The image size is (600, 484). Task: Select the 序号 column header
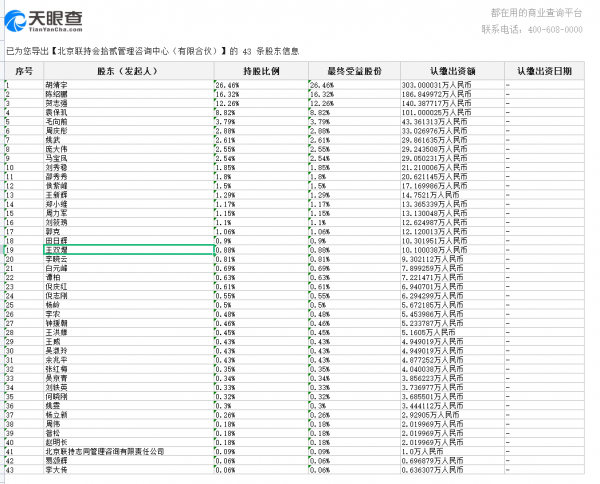(24, 71)
